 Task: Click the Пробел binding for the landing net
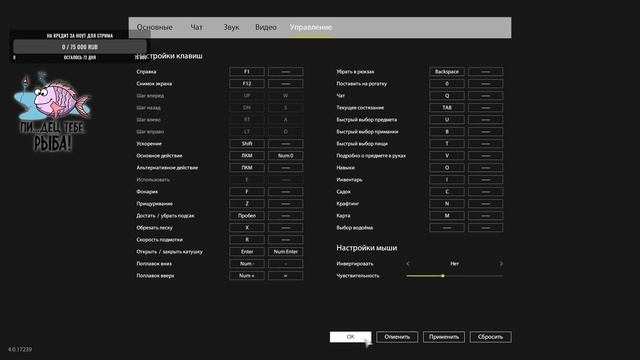coord(247,216)
